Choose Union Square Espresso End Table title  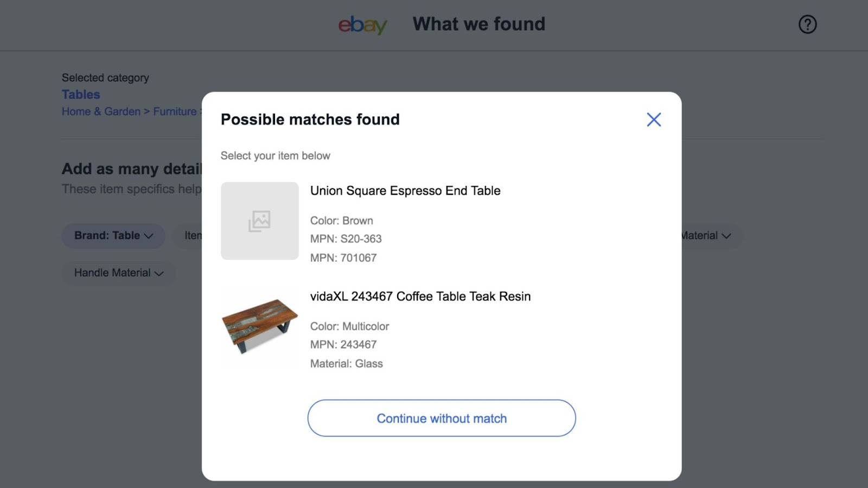[x=405, y=191]
